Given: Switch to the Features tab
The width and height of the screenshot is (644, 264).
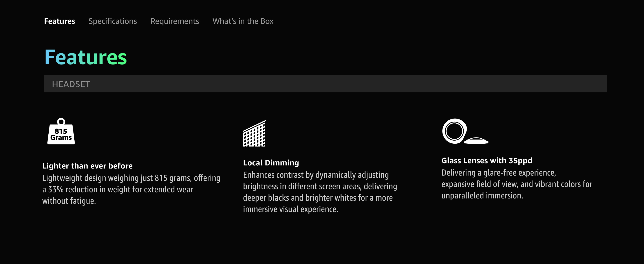Looking at the screenshot, I should [60, 21].
